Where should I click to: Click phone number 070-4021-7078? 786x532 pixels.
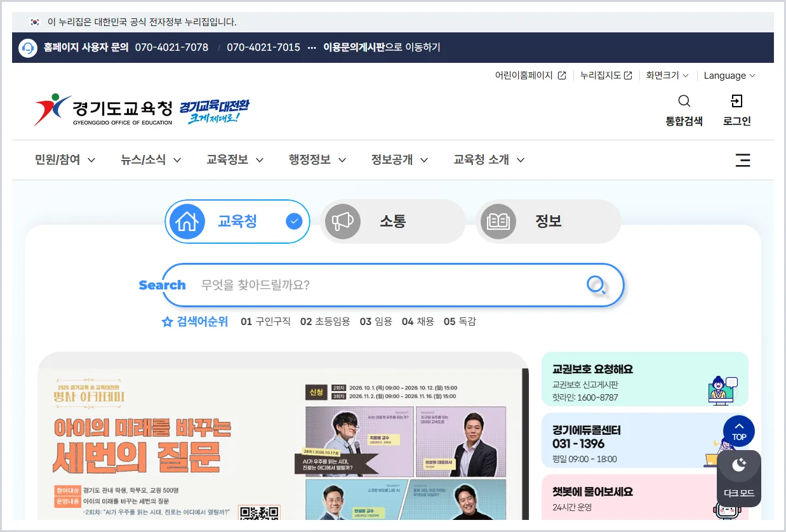point(171,48)
